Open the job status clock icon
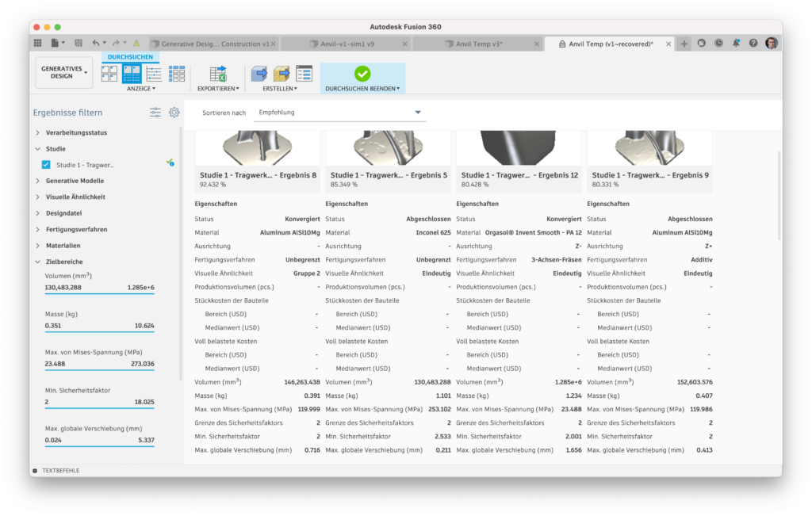Viewport: 812px width, 516px height. [718, 44]
